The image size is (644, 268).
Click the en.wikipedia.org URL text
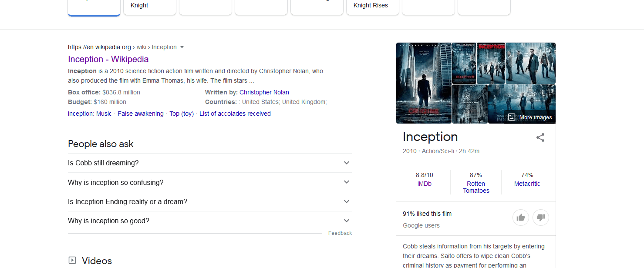click(x=99, y=47)
